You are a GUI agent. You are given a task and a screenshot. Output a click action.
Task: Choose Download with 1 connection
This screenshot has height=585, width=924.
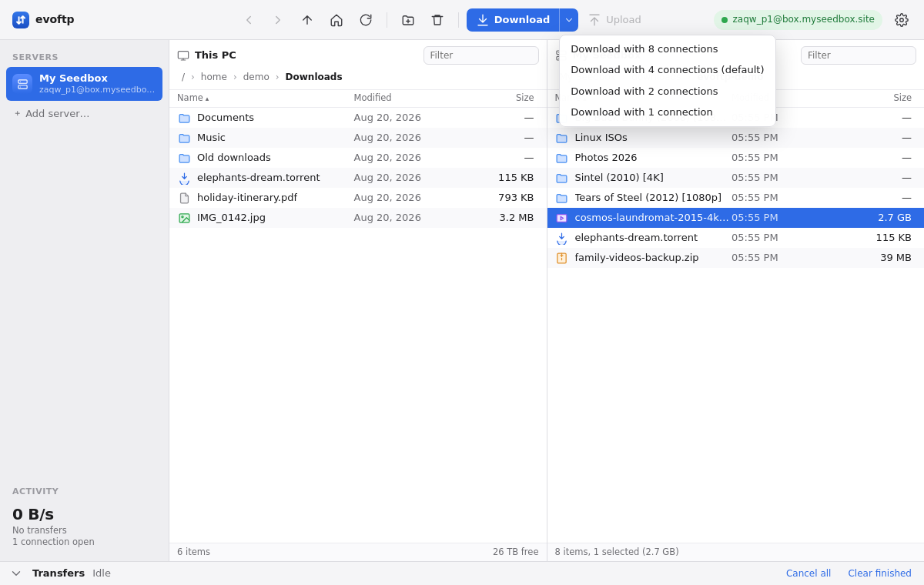[x=668, y=112]
